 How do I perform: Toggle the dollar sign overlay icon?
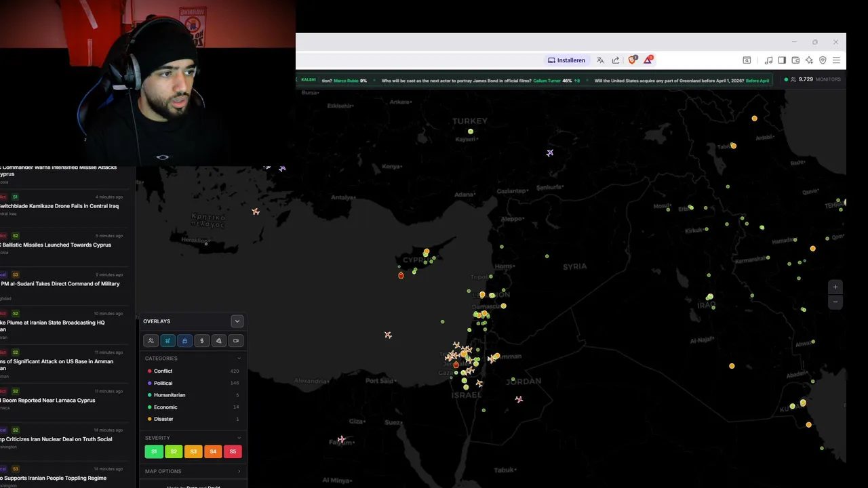pos(201,341)
